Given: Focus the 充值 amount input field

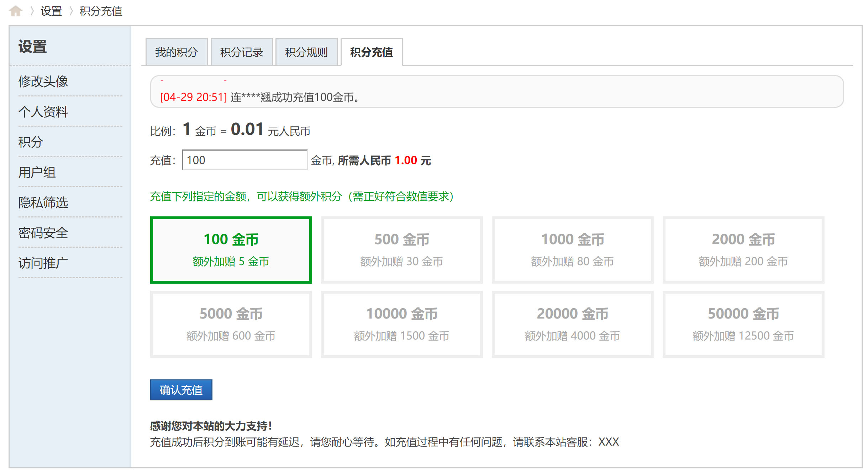Looking at the screenshot, I should click(245, 160).
